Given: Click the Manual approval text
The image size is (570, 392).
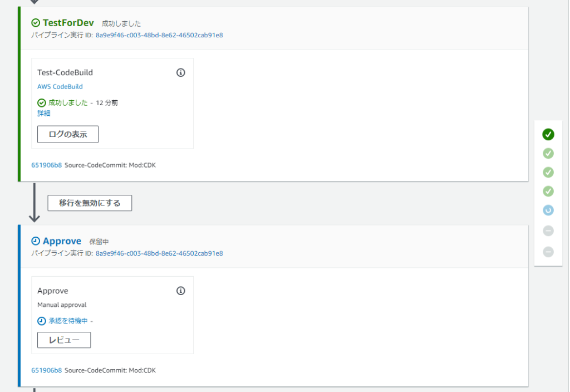Looking at the screenshot, I should (62, 305).
